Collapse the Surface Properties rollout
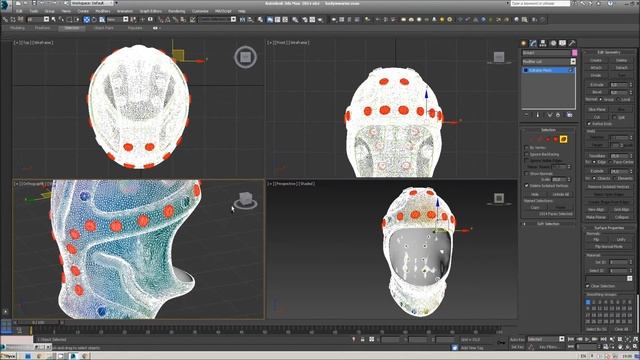Screen dimensions: 640x360 (x=609, y=228)
